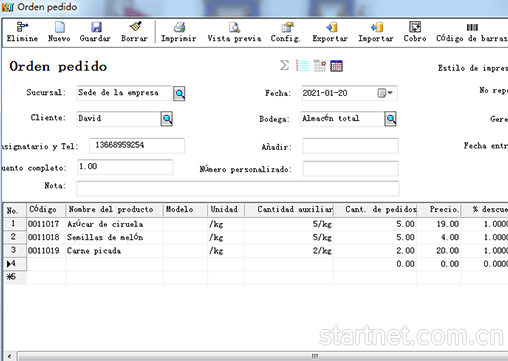The height and width of the screenshot is (361, 508).
Task: Open the Código de barras tool
Action: pos(472,32)
